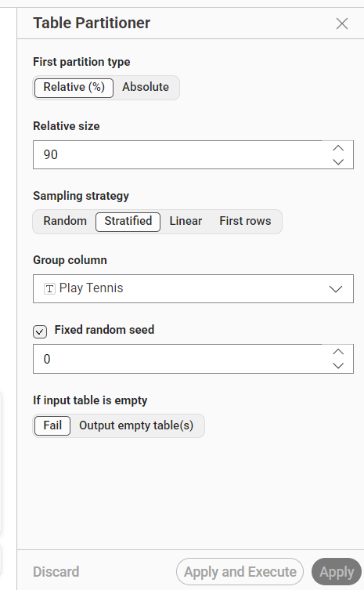The height and width of the screenshot is (590, 364).
Task: Click the Apply button
Action: click(x=337, y=571)
